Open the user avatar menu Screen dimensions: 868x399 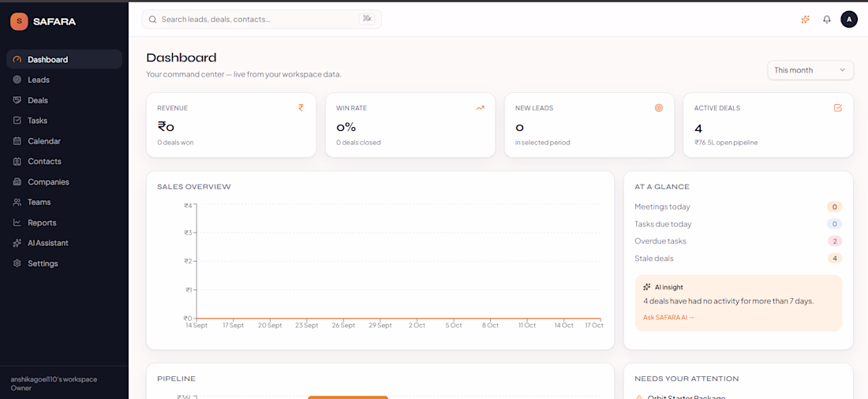(849, 20)
